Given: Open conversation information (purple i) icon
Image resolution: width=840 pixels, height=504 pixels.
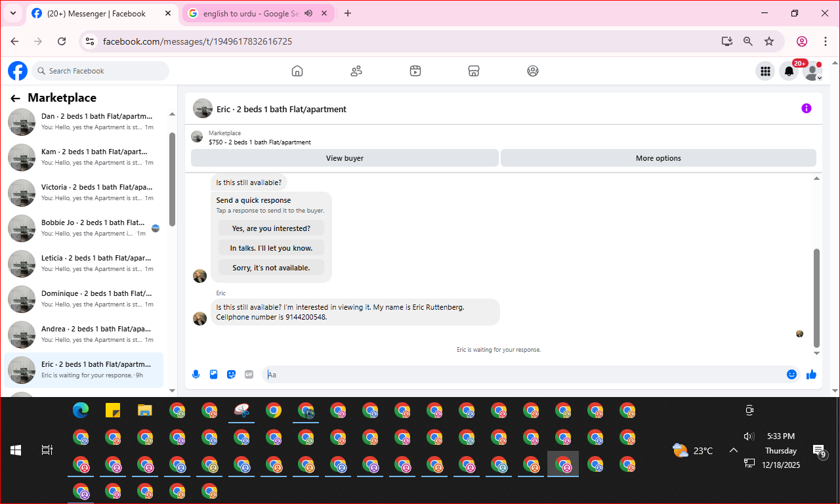Looking at the screenshot, I should pyautogui.click(x=807, y=108).
